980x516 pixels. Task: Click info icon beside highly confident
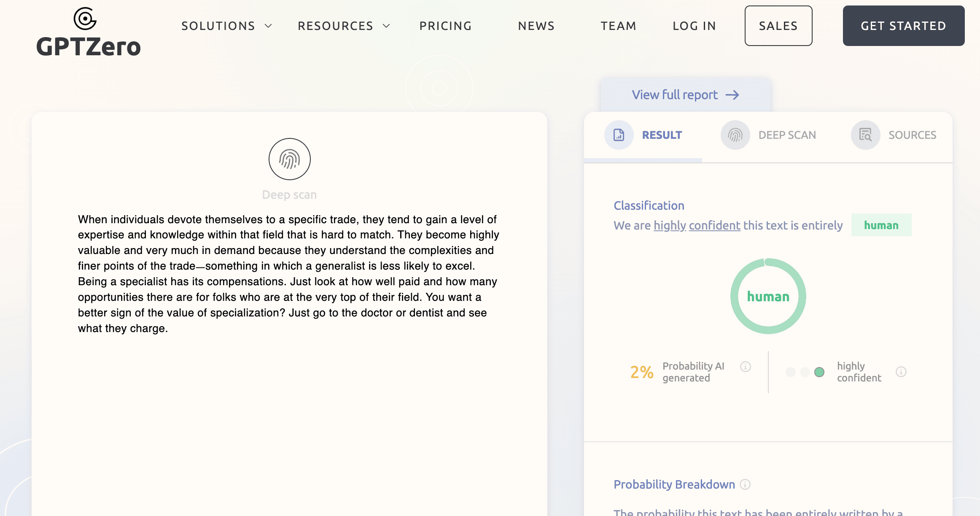901,372
